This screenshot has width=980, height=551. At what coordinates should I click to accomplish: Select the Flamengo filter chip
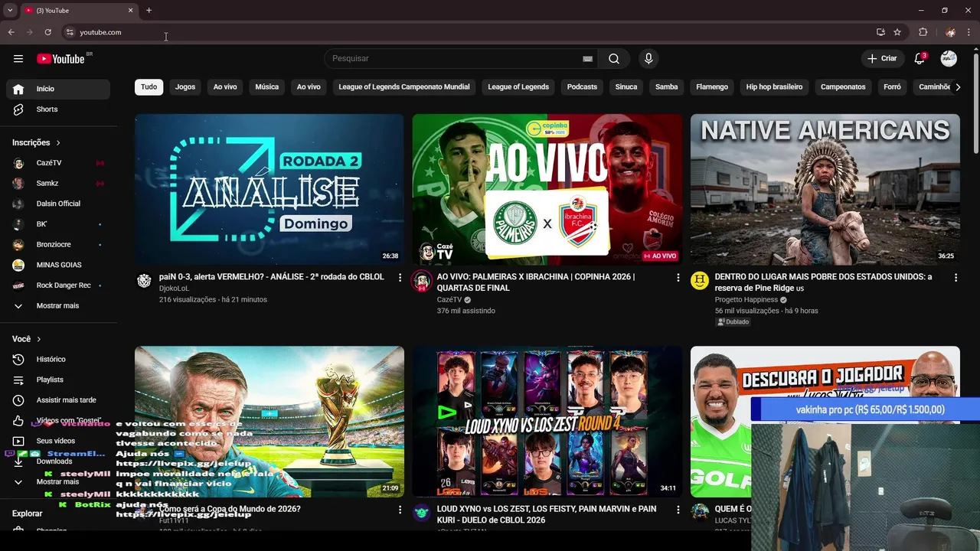[x=712, y=87]
